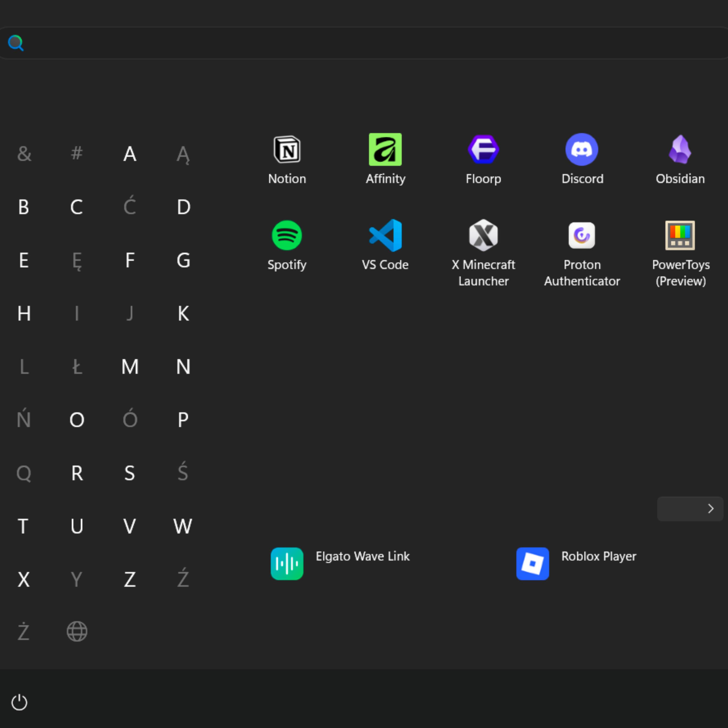The height and width of the screenshot is (728, 728).
Task: Launch X Minecraft Launcher
Action: (483, 236)
